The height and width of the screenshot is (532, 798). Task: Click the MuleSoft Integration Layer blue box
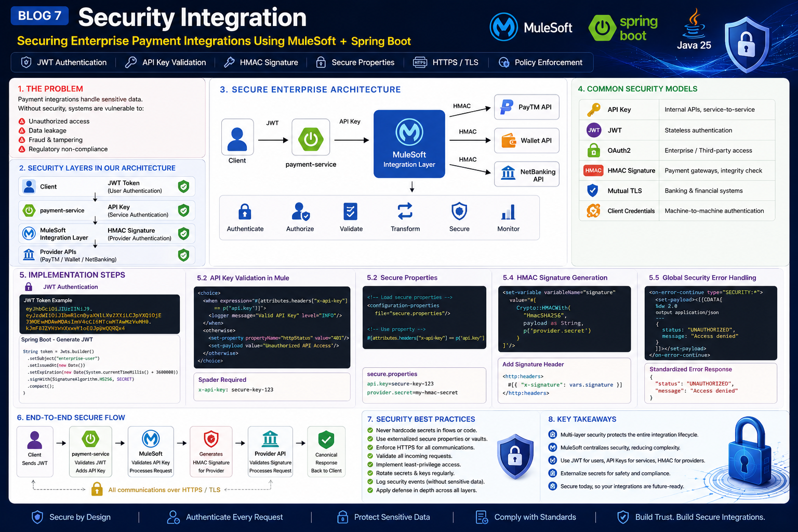click(x=409, y=144)
